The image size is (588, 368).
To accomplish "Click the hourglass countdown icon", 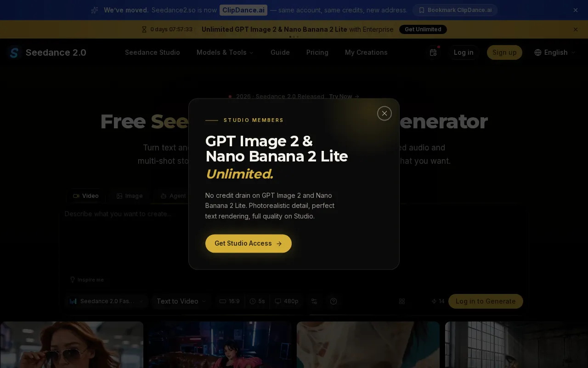I will 144,29.
